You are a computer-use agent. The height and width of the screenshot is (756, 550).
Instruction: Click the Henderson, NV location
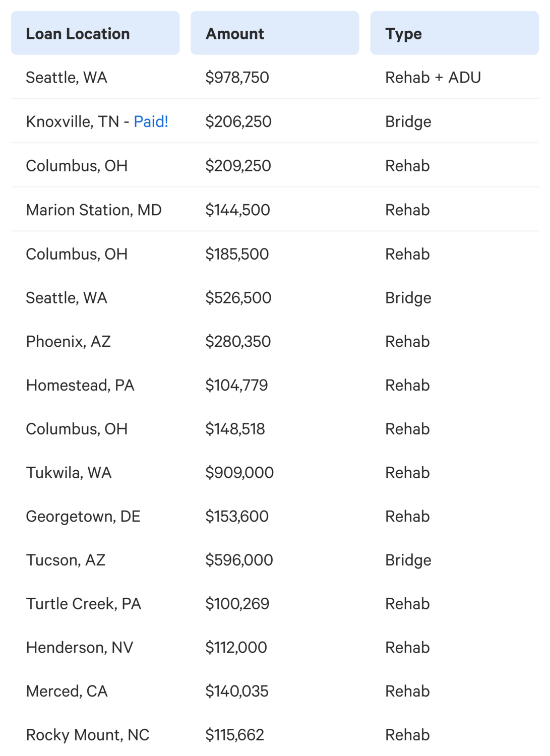(x=80, y=648)
